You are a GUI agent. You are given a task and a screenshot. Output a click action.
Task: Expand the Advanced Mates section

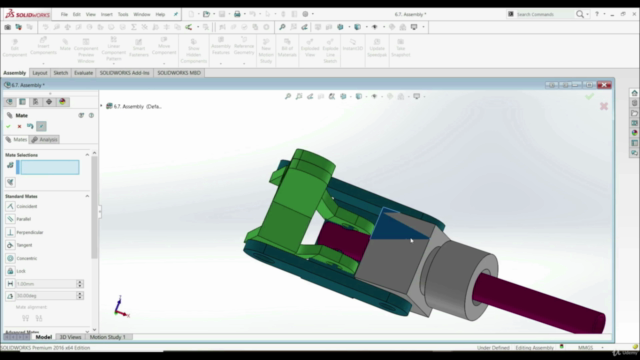tap(87, 331)
